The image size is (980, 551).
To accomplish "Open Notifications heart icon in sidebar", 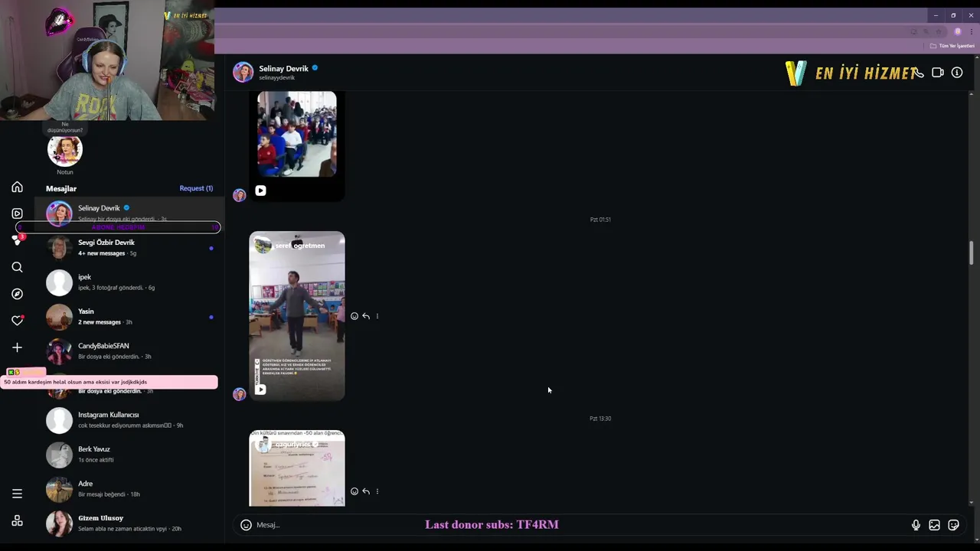I will click(17, 321).
